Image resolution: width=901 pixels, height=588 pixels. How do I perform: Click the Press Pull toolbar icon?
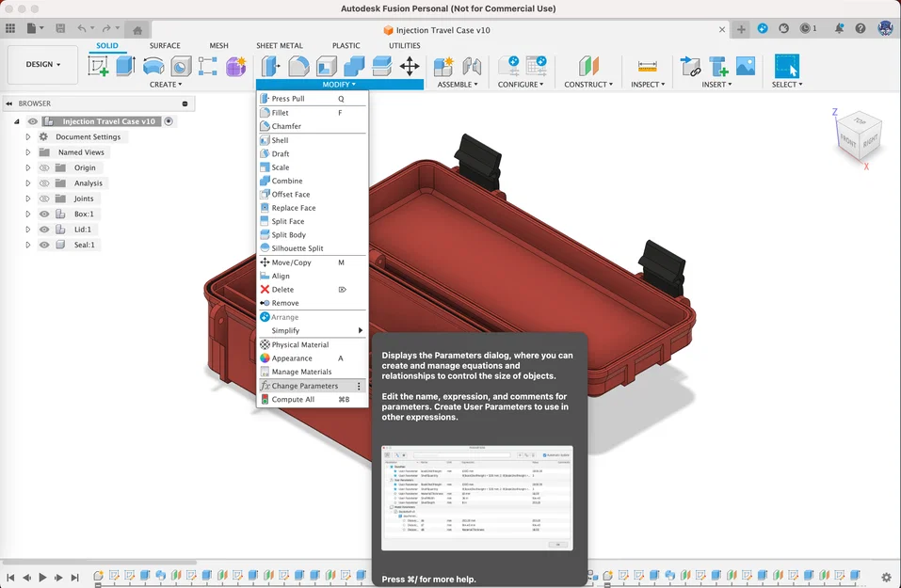pos(270,66)
